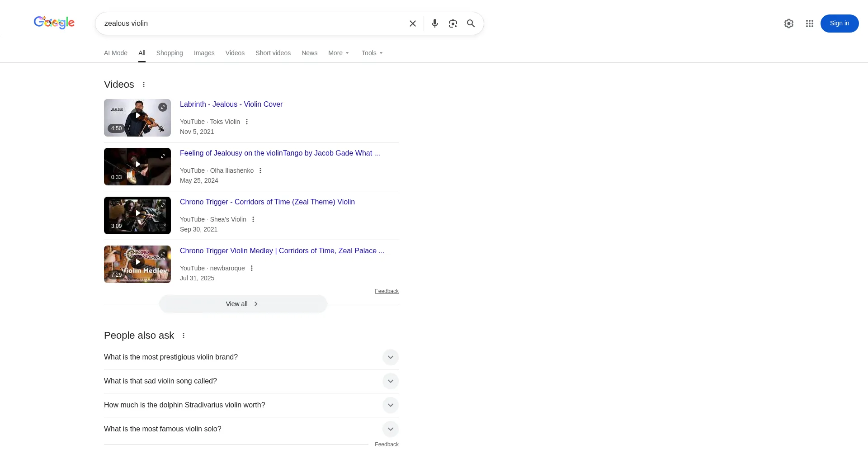
Task: Open Google settings gear
Action: point(788,24)
